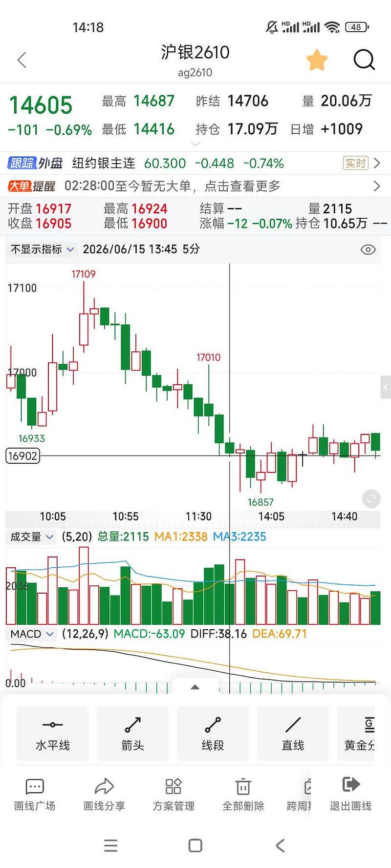Image resolution: width=391 pixels, height=868 pixels.
Task: Open the 成交量 indicator dropdown
Action: (32, 537)
